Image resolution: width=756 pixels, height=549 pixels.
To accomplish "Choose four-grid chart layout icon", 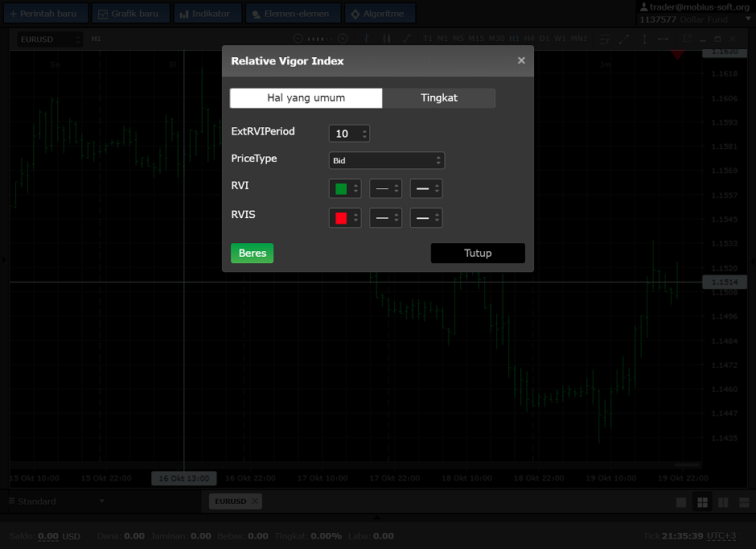I will coord(702,502).
